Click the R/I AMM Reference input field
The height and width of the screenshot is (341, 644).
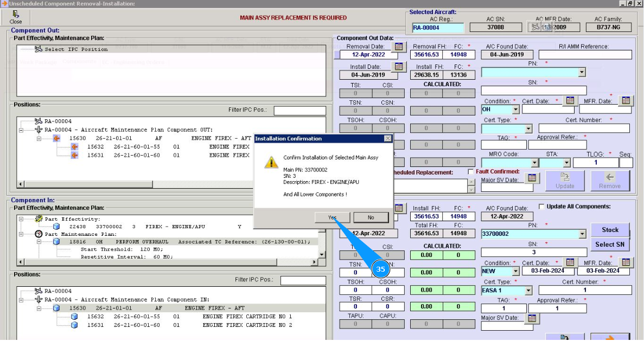point(584,55)
